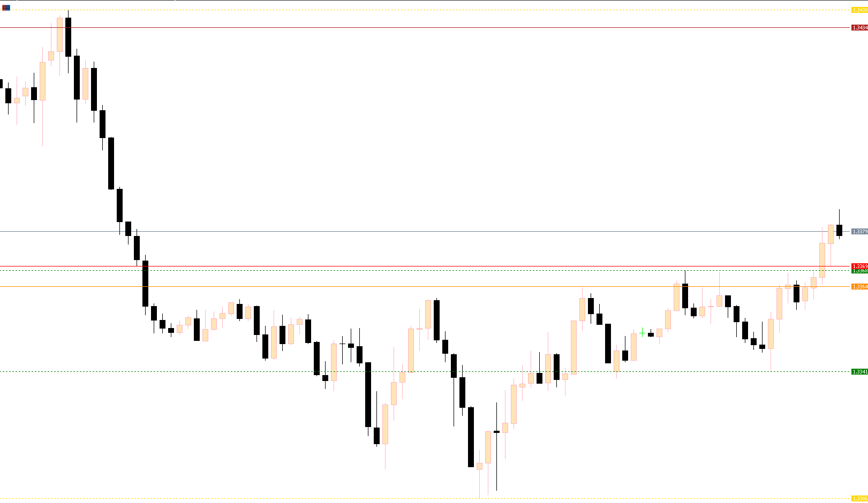Select the red 1.3369 price label

pos(859,266)
